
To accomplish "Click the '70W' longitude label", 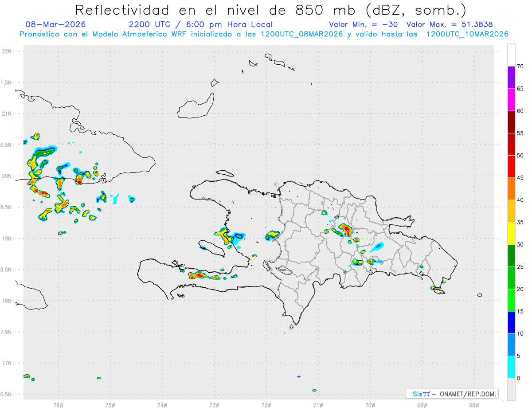I will pyautogui.click(x=370, y=405).
